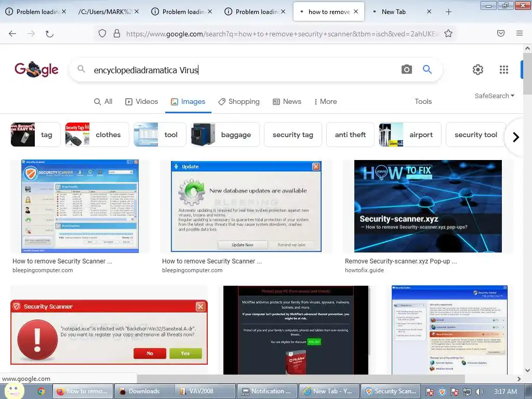View site security padlock info
The width and height of the screenshot is (532, 399).
click(117, 33)
